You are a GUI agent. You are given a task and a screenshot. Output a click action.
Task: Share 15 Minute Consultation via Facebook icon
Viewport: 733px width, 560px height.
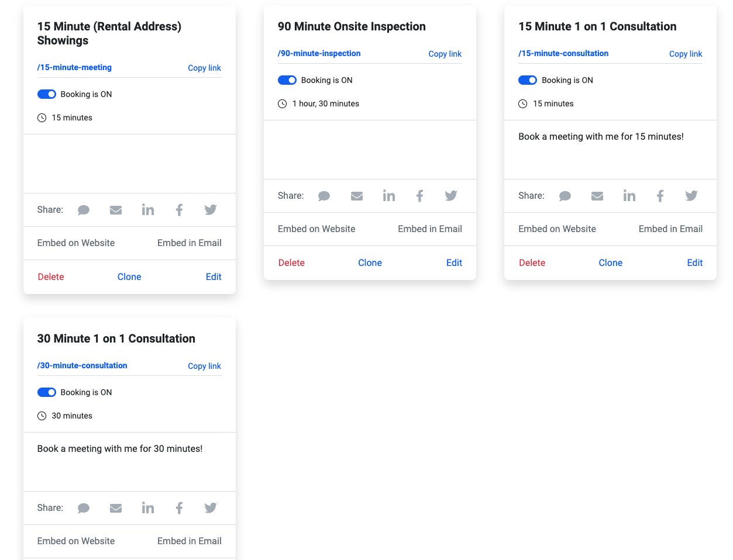click(660, 196)
